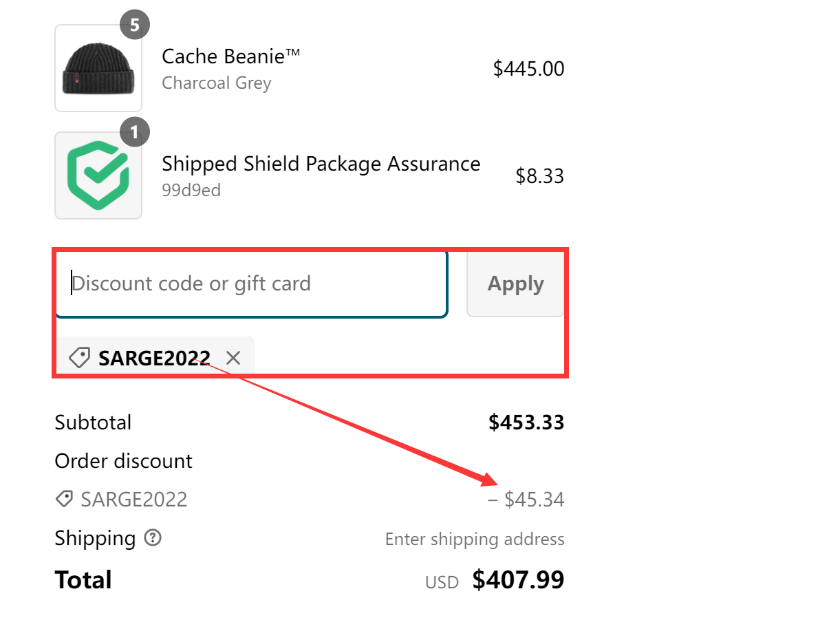Click the tag icon in SARGE2022 chip
This screenshot has width=840, height=620.
click(80, 358)
